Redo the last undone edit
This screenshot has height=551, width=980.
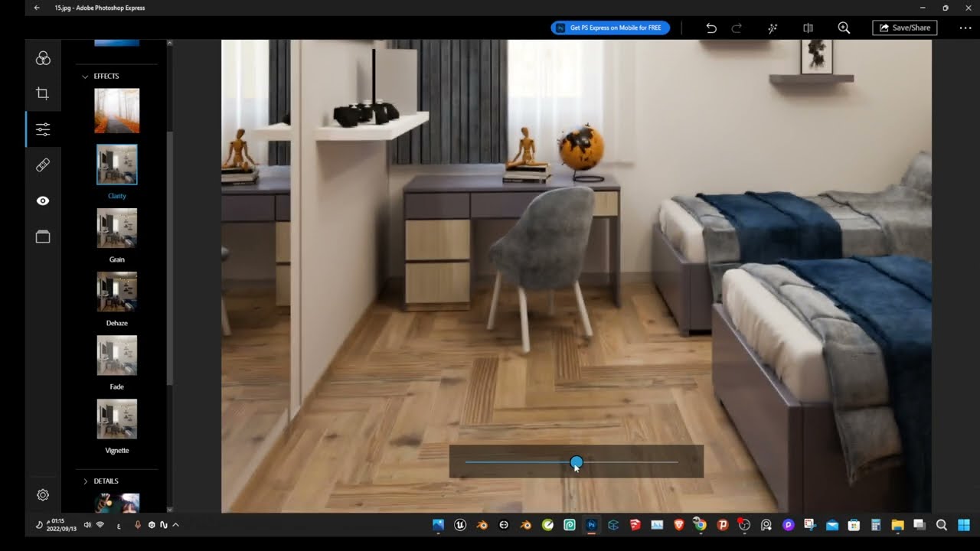pos(737,28)
